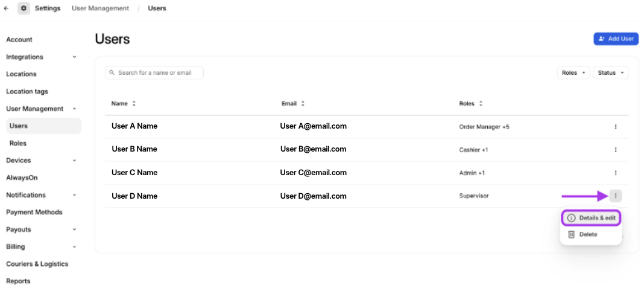Open three-dot menu for User A
This screenshot has height=285, width=644.
click(615, 127)
